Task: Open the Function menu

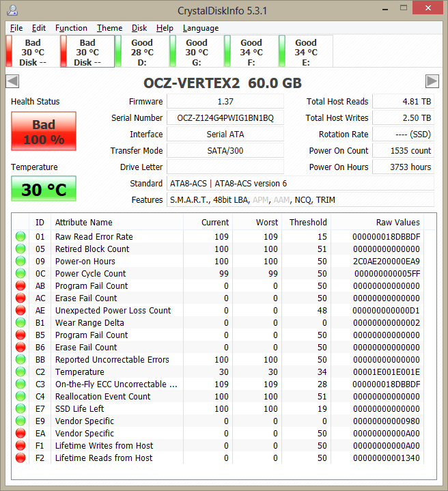Action: tap(71, 28)
